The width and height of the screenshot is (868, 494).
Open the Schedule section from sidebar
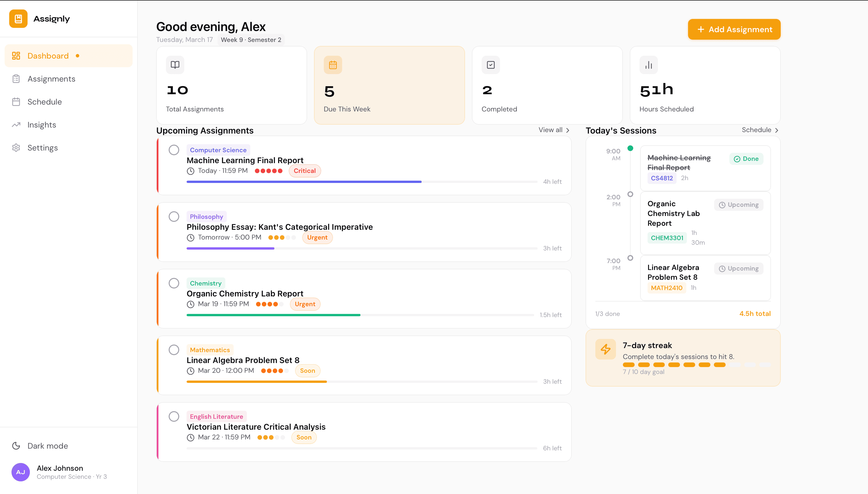(44, 101)
